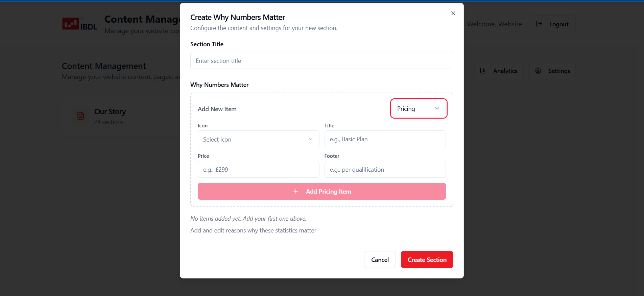The height and width of the screenshot is (296, 644).
Task: Click the chevron in the Select icon field
Action: tap(311, 139)
